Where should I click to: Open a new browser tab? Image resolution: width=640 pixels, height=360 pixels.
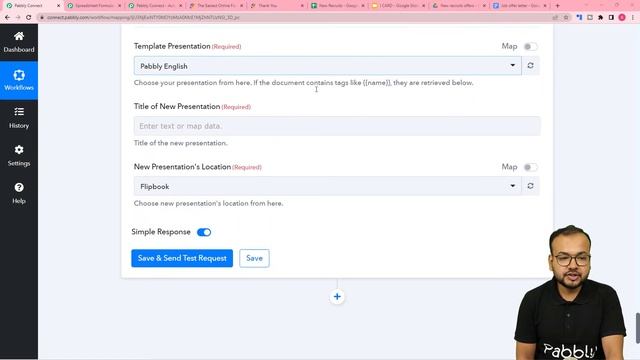(558, 6)
